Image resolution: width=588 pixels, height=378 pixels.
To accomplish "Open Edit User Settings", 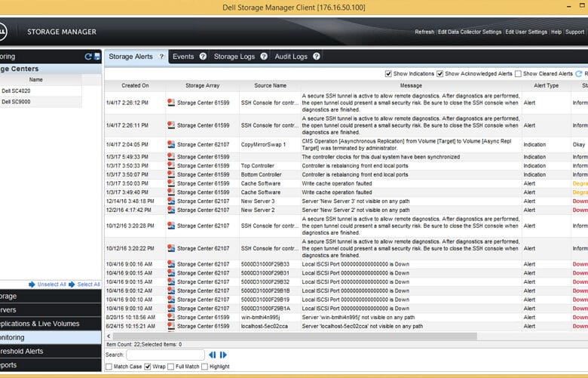I will pos(526,32).
